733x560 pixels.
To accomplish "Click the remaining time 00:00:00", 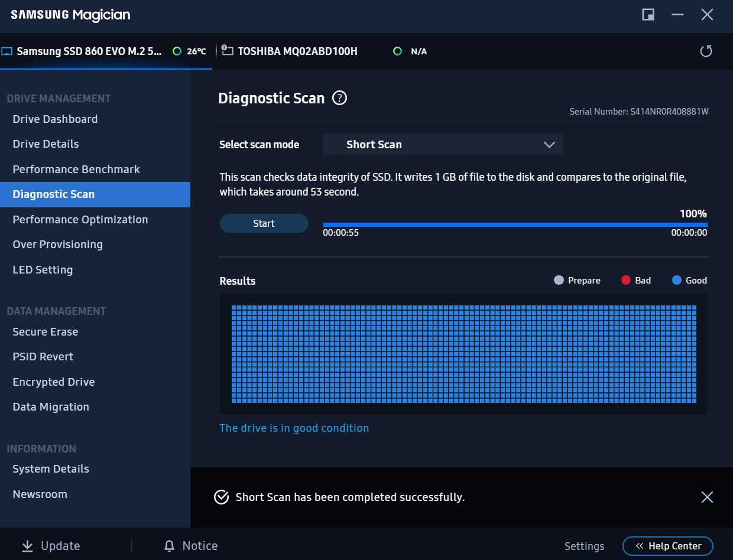I will pos(689,233).
